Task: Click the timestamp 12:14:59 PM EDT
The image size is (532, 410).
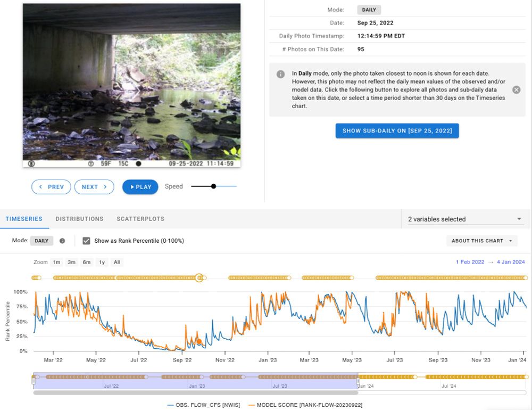Action: [x=381, y=36]
